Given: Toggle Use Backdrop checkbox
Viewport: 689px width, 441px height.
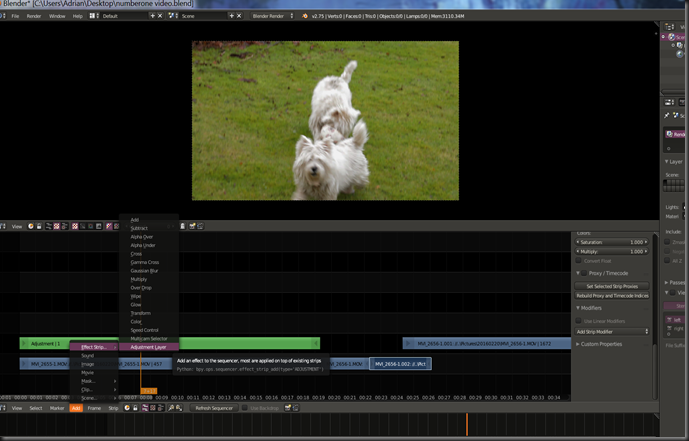Looking at the screenshot, I should click(x=245, y=408).
